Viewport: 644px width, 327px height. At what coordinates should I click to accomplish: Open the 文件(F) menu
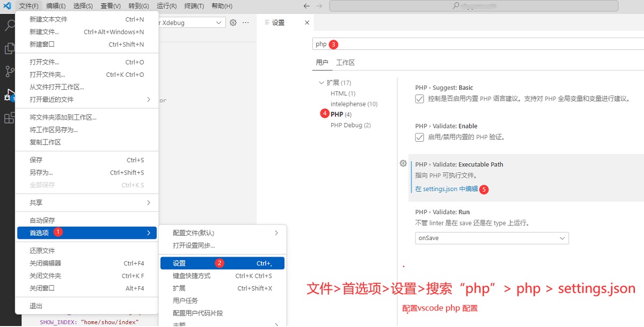[x=28, y=6]
